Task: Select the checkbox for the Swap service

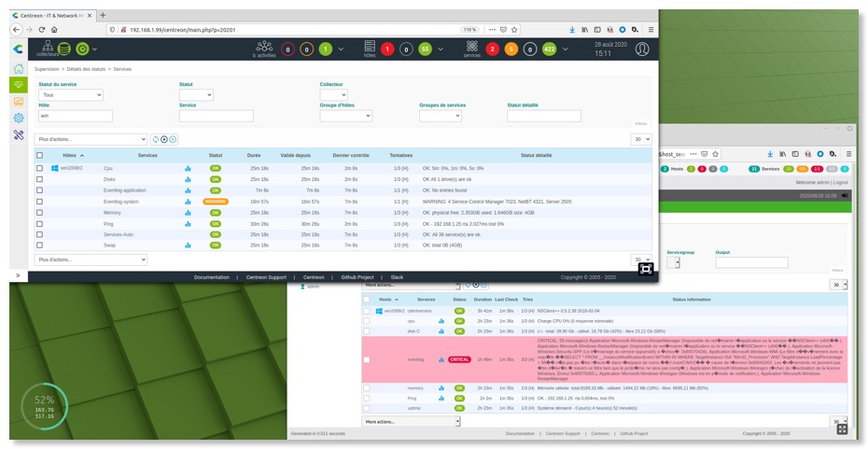Action: tap(39, 246)
